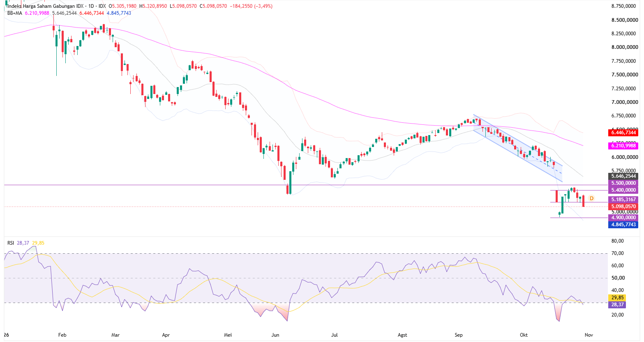Click the yellow 29,85 RSI axis label
The width and height of the screenshot is (644, 342).
(617, 298)
